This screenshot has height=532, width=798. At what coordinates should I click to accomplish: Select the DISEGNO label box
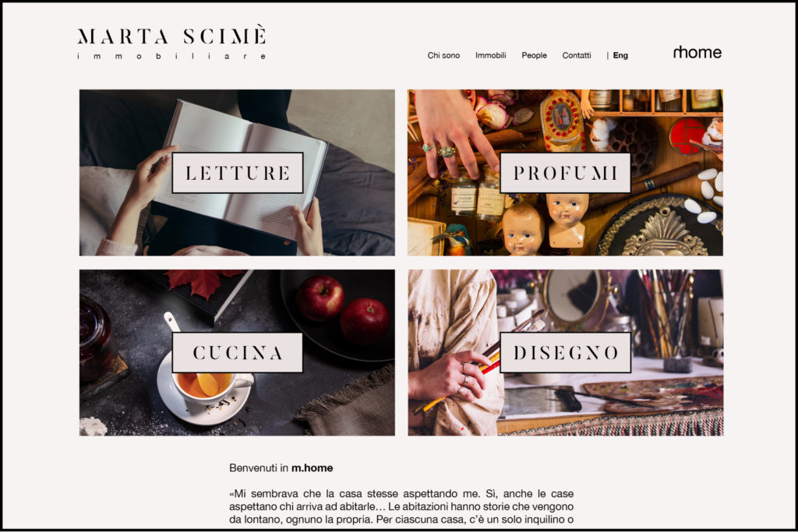[566, 353]
